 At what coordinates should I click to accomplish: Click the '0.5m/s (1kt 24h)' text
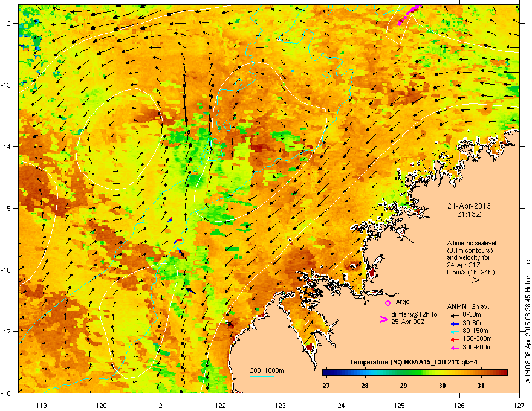coord(471,272)
